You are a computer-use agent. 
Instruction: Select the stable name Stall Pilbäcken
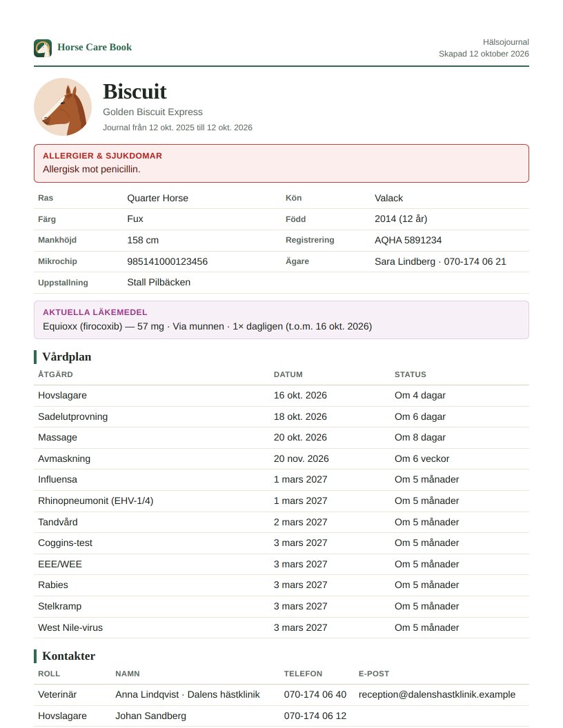pyautogui.click(x=159, y=282)
